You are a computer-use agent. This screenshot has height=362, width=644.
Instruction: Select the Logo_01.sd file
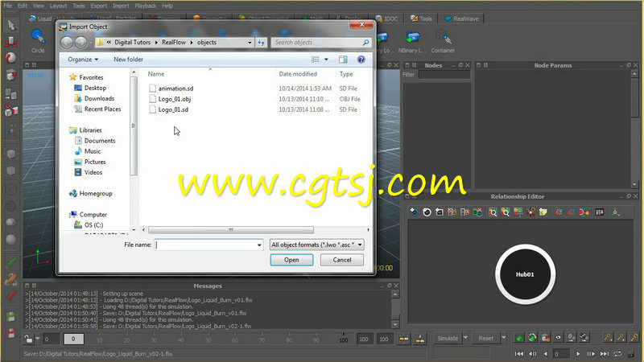click(x=173, y=109)
